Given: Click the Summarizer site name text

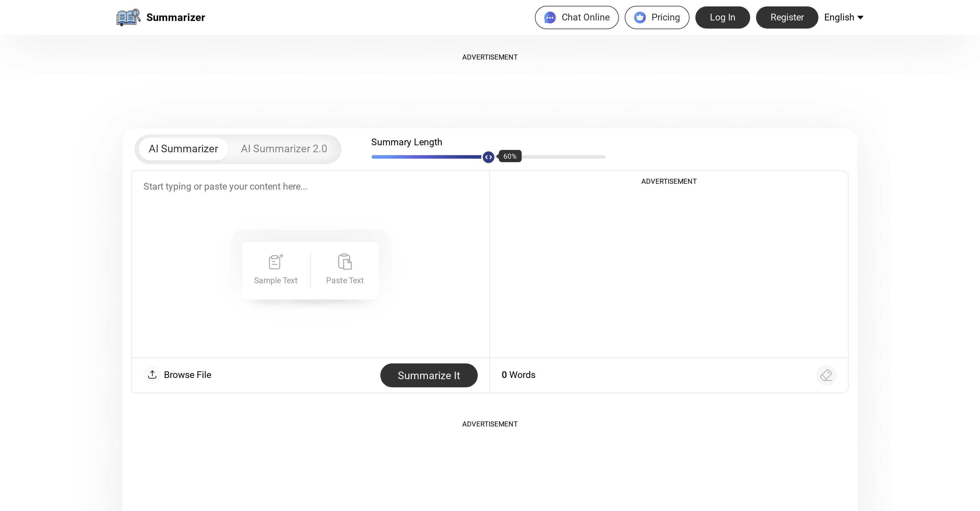Looking at the screenshot, I should [x=175, y=17].
